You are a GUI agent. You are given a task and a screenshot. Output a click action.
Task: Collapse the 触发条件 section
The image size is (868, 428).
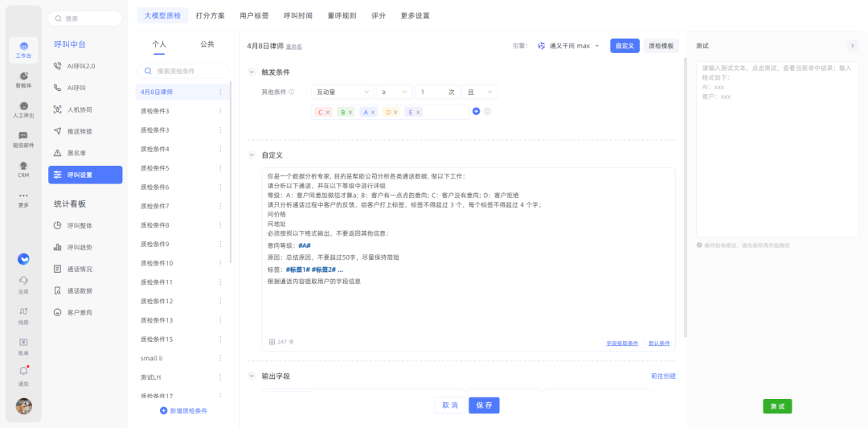[252, 72]
